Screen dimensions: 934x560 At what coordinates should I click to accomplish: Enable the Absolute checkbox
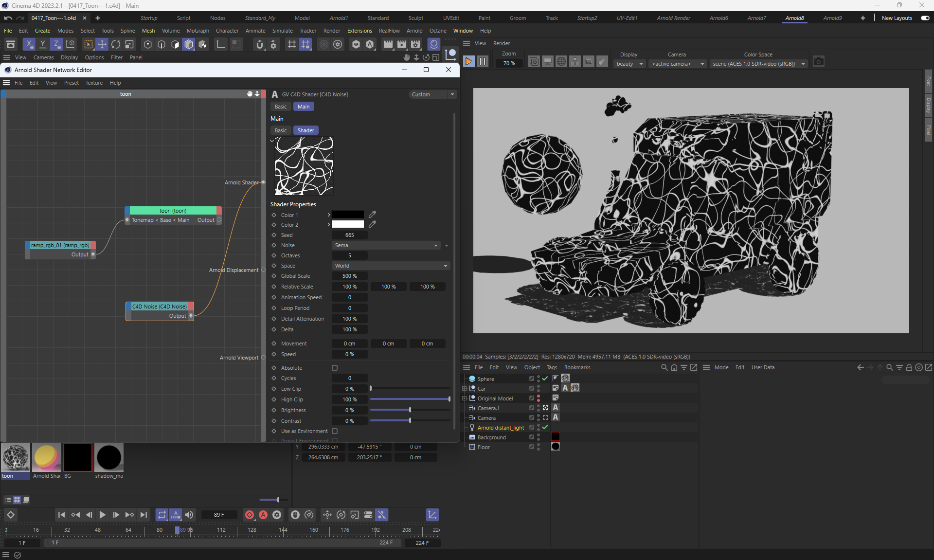point(335,368)
